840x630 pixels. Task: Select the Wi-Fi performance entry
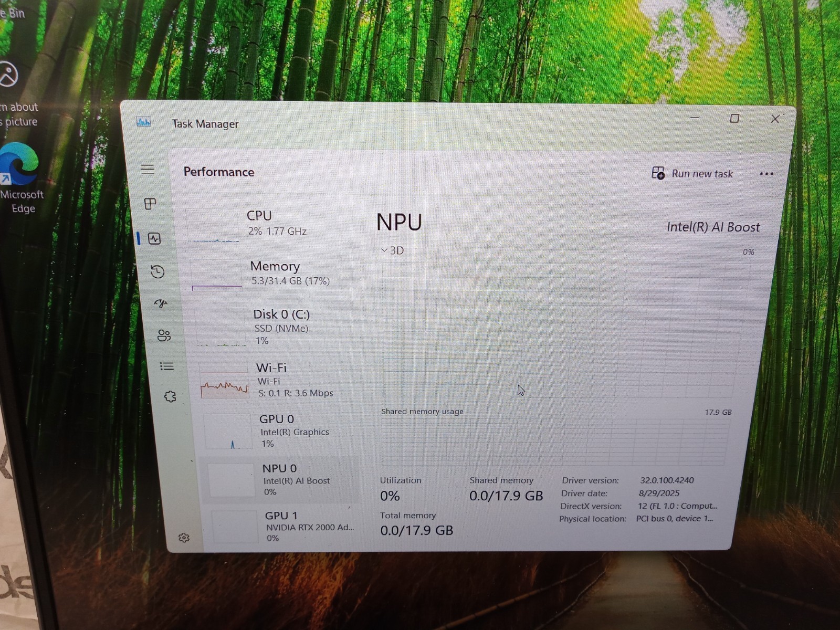point(277,380)
